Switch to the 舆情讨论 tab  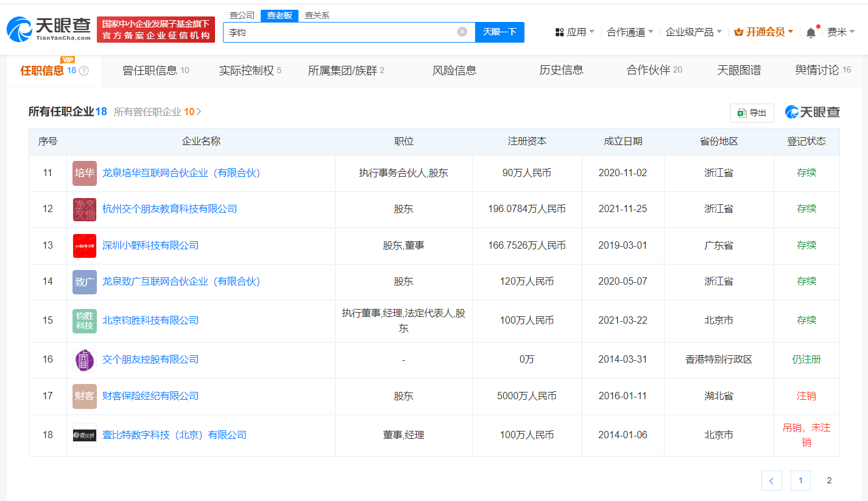[817, 69]
